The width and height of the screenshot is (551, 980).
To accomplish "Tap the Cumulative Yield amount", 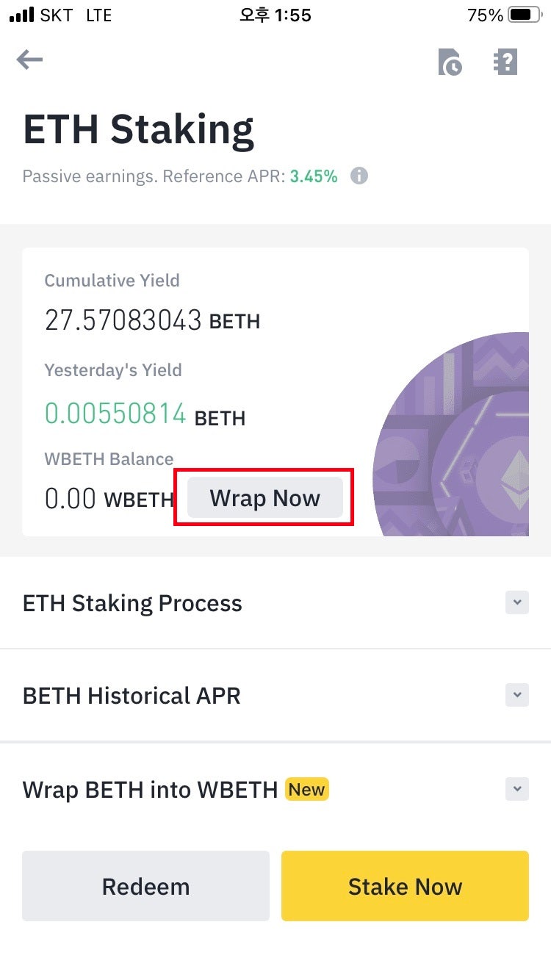I will [123, 320].
